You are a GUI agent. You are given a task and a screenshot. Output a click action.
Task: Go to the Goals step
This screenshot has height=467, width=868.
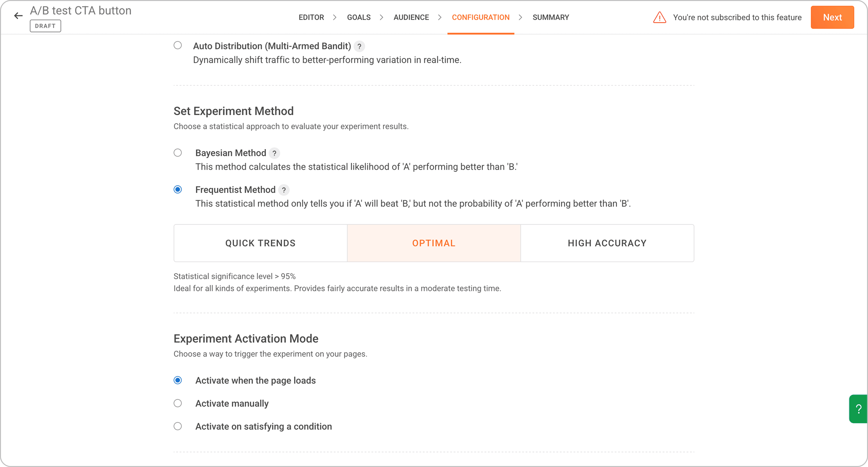point(359,17)
